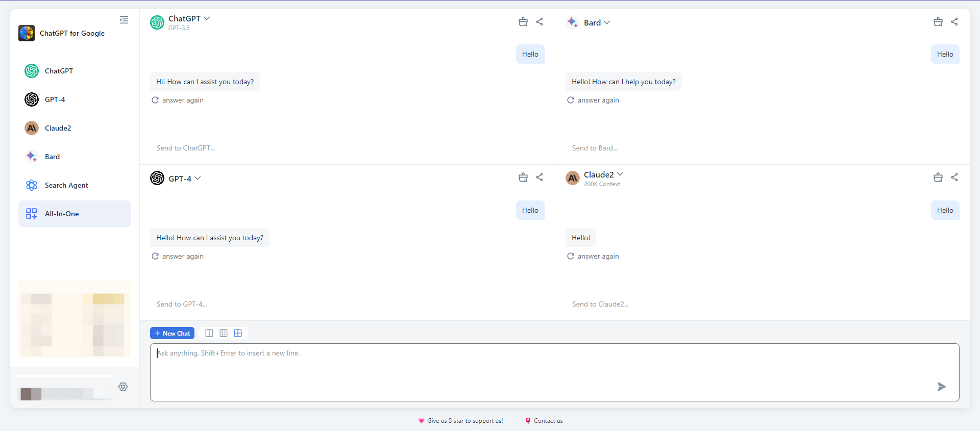Start a New Chat
Image resolution: width=980 pixels, height=431 pixels.
tap(172, 333)
